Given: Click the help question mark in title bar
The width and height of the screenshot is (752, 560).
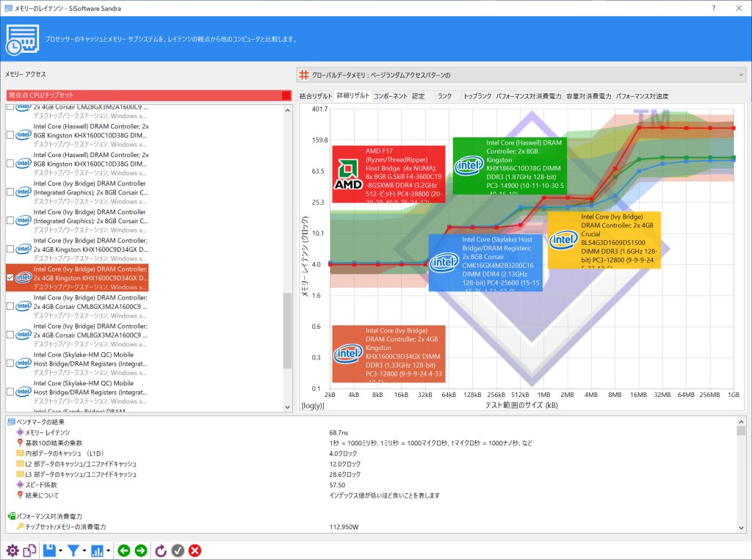Looking at the screenshot, I should [x=713, y=8].
